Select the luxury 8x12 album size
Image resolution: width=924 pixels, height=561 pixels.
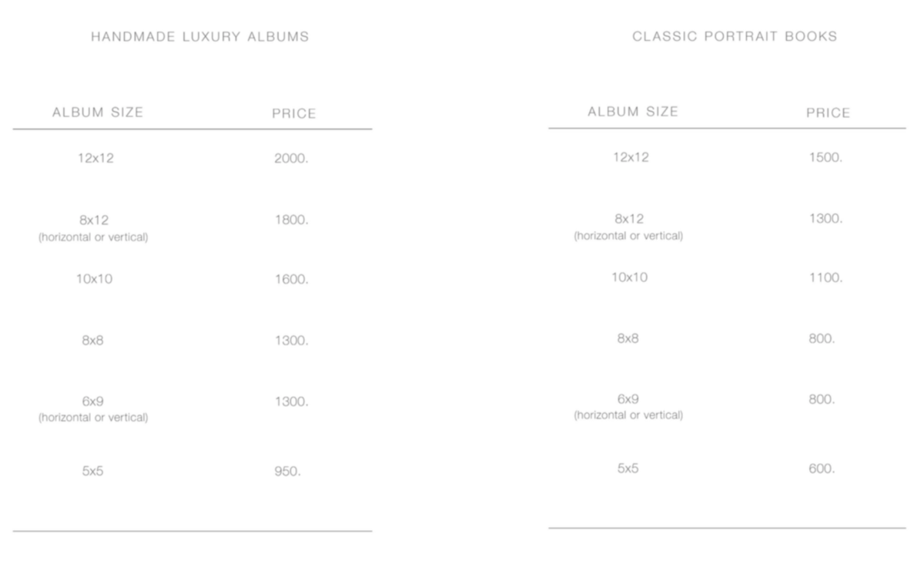pyautogui.click(x=93, y=220)
